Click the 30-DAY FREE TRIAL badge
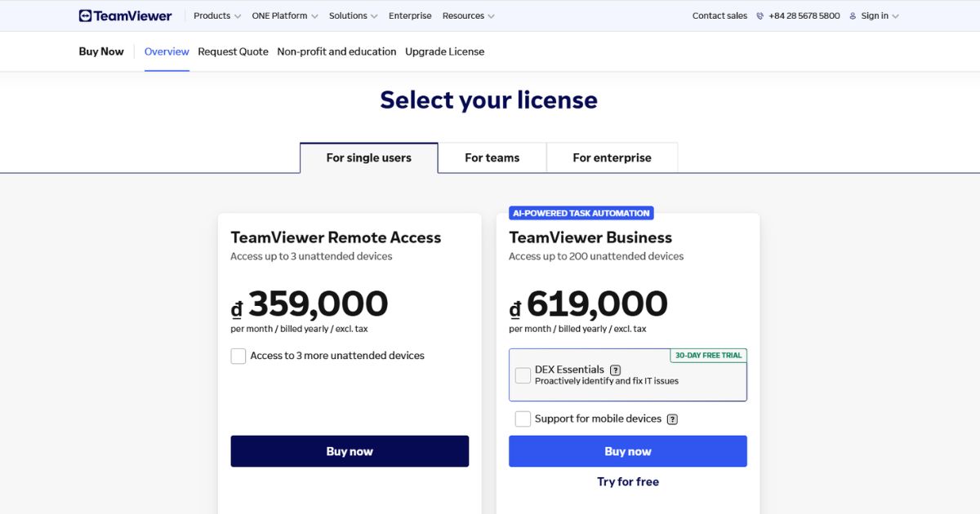This screenshot has width=980, height=514. (708, 356)
